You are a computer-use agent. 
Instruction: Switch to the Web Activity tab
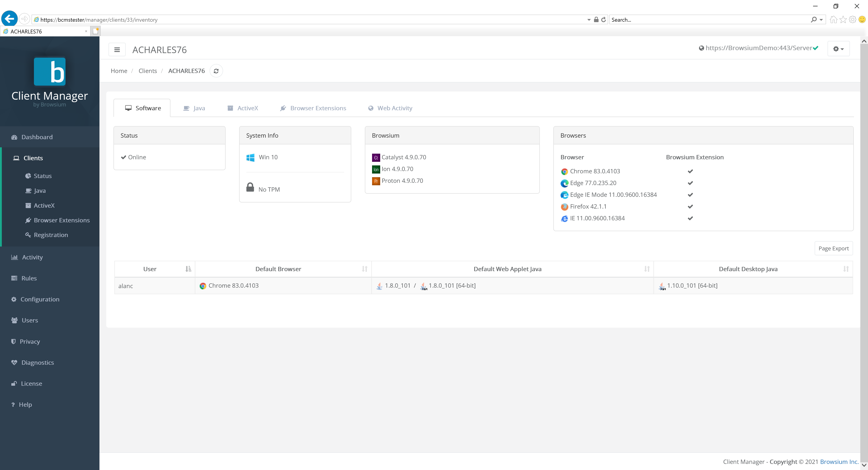(390, 108)
